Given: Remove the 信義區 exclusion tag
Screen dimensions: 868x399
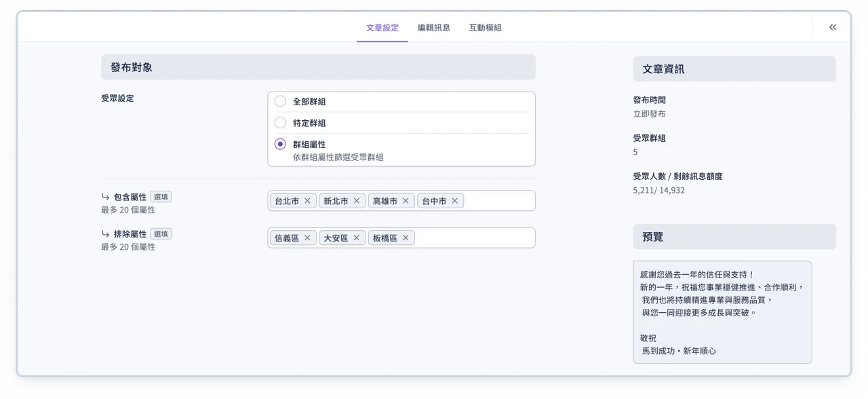Looking at the screenshot, I should coord(307,237).
